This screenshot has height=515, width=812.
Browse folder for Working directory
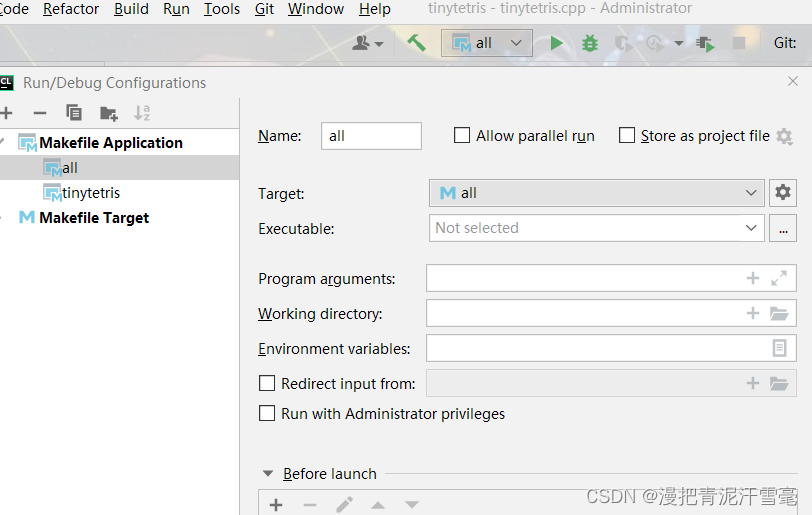779,313
